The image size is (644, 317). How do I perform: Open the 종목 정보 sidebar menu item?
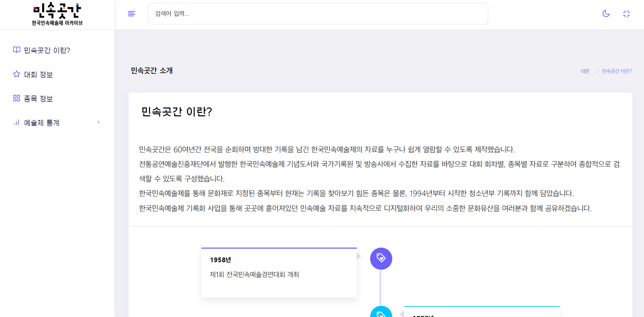click(38, 99)
